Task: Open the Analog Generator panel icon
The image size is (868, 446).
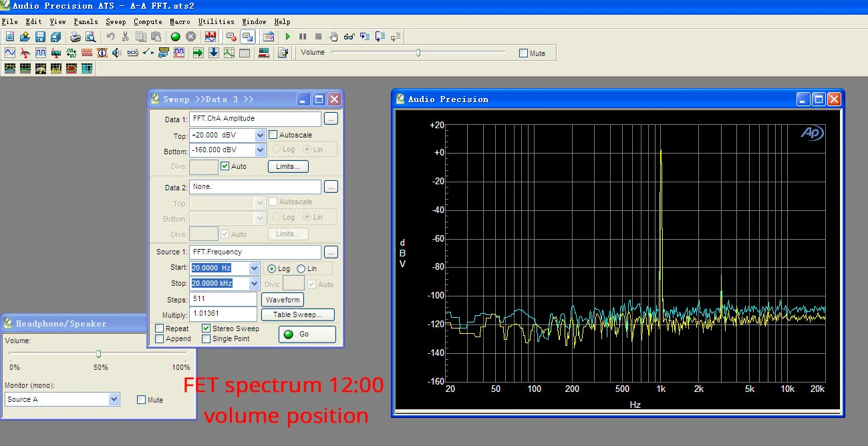Action: pos(10,53)
